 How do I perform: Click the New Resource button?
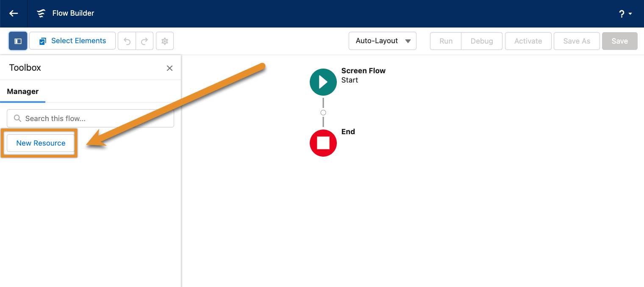[x=41, y=143]
